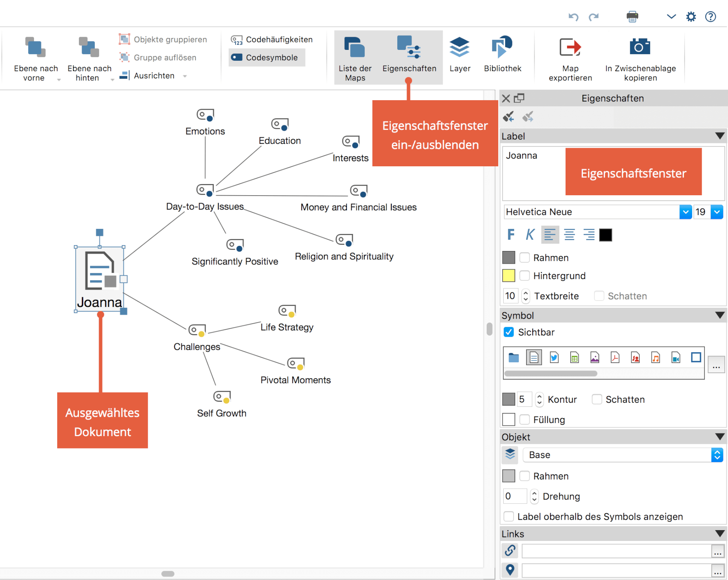Toggle bold F formatting

click(511, 234)
